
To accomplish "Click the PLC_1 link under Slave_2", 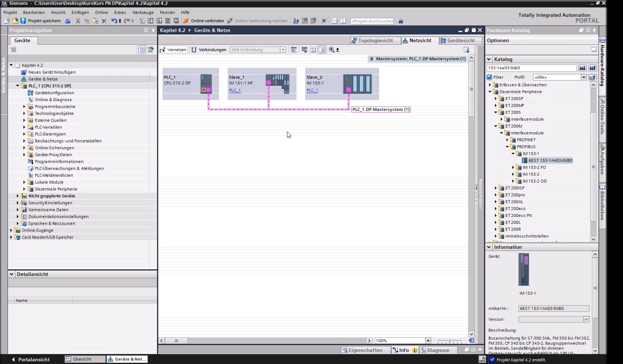I will [312, 90].
